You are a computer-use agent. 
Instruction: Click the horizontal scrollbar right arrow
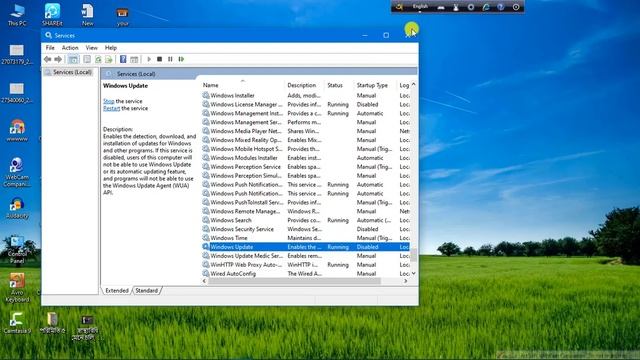pos(405,281)
